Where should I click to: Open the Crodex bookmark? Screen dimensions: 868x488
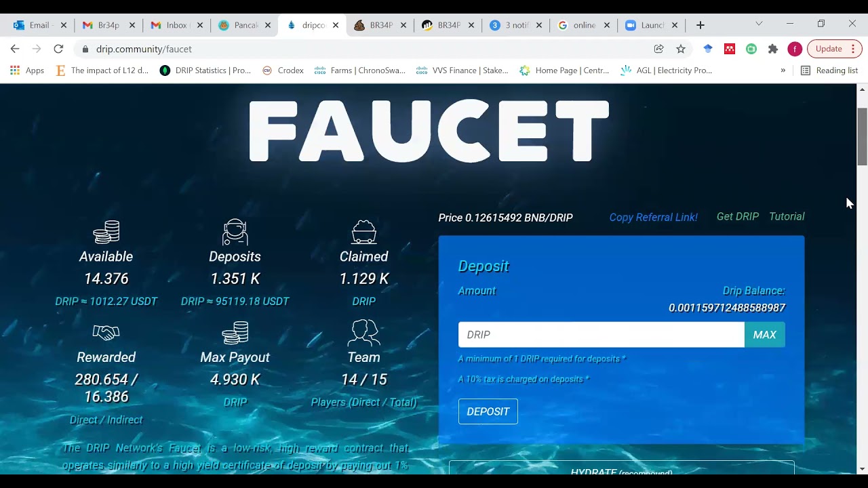283,70
